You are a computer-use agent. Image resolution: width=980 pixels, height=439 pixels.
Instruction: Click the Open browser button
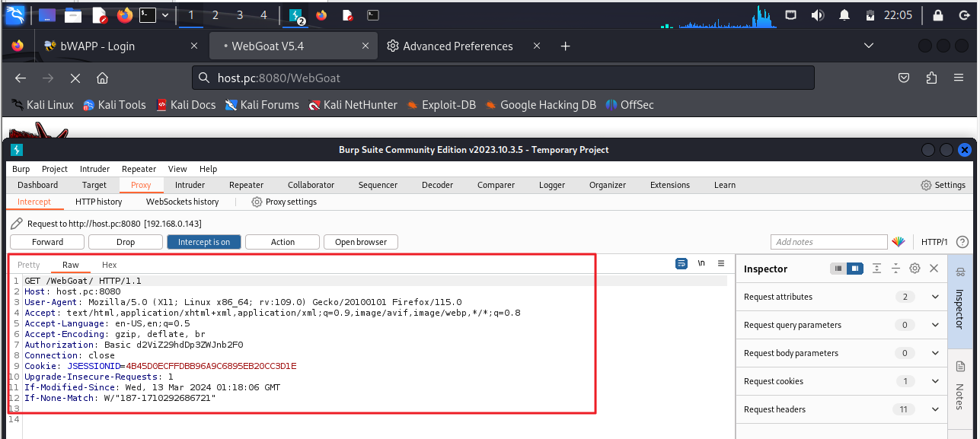pos(361,242)
